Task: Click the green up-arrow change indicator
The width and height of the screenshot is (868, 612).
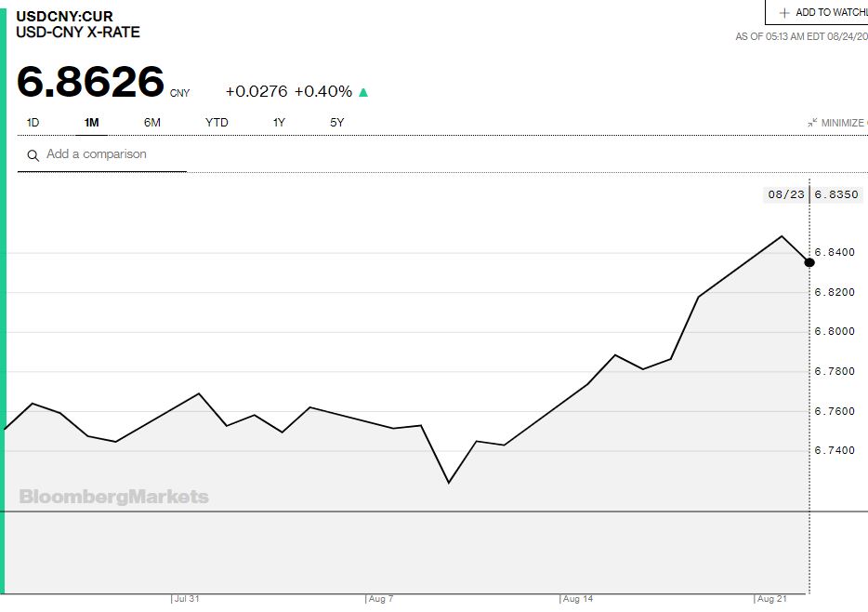Action: pos(363,92)
